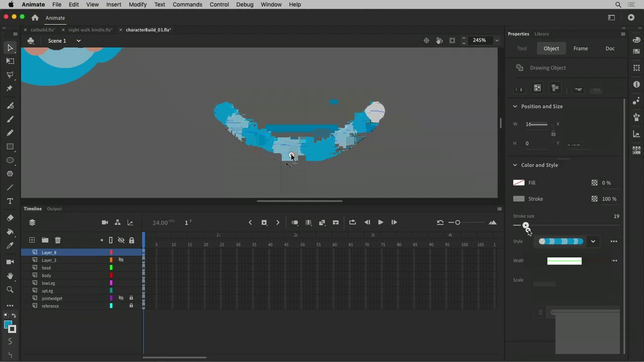
Task: Open the layer depth stack icon
Action: 32,222
